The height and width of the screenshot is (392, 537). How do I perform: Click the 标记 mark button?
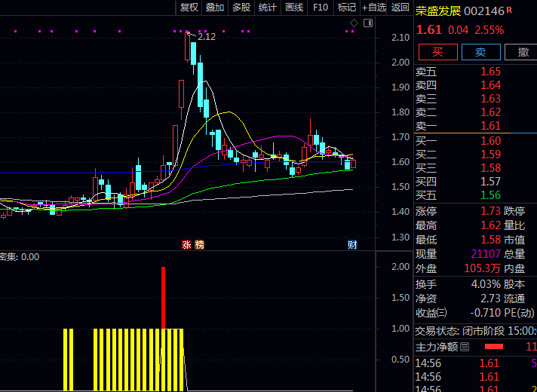pyautogui.click(x=347, y=8)
